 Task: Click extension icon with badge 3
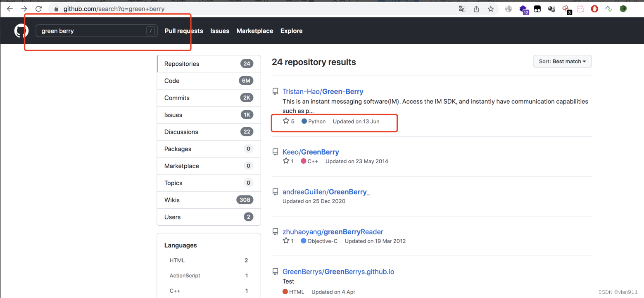[x=567, y=10]
